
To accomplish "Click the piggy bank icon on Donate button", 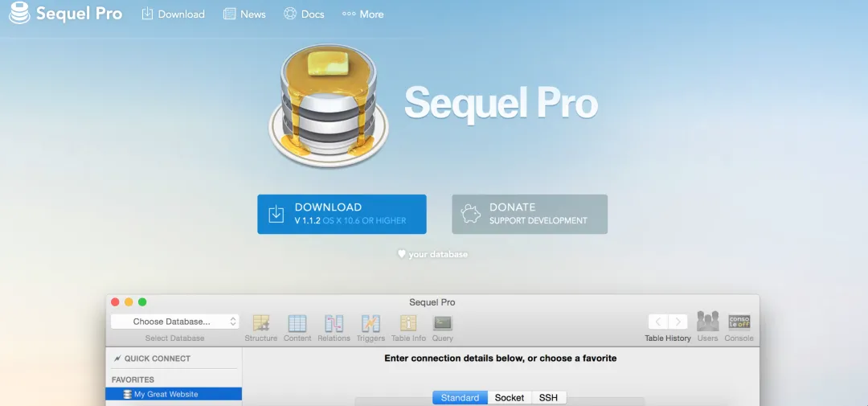I will (471, 214).
